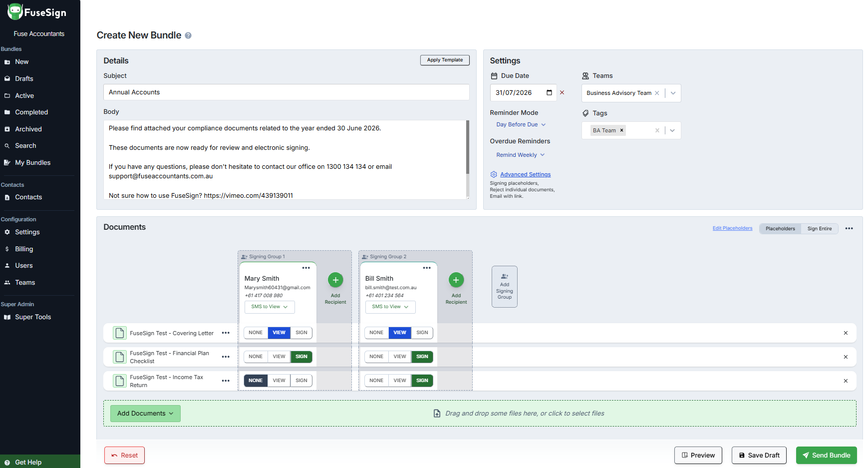Open Covering Letter document options menu

pyautogui.click(x=226, y=333)
